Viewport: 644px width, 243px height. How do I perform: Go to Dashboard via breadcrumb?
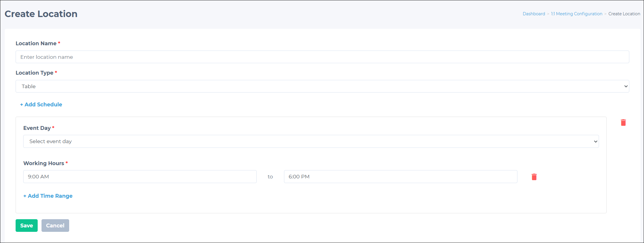tap(534, 14)
